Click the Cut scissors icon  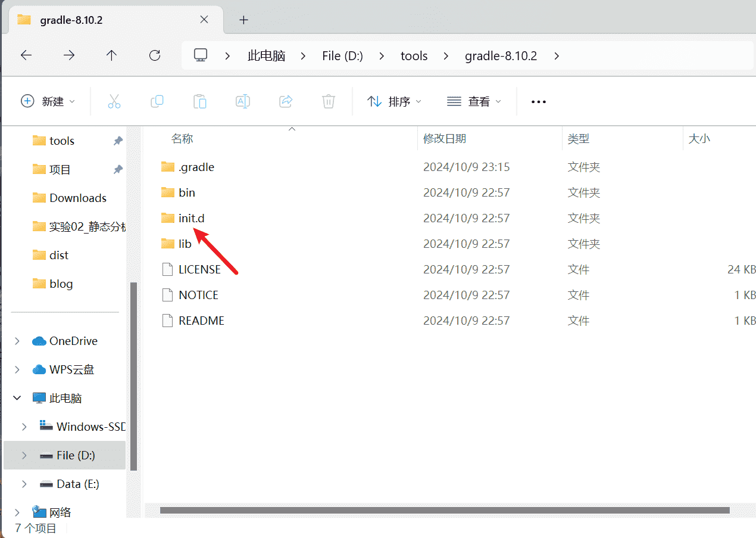point(114,101)
